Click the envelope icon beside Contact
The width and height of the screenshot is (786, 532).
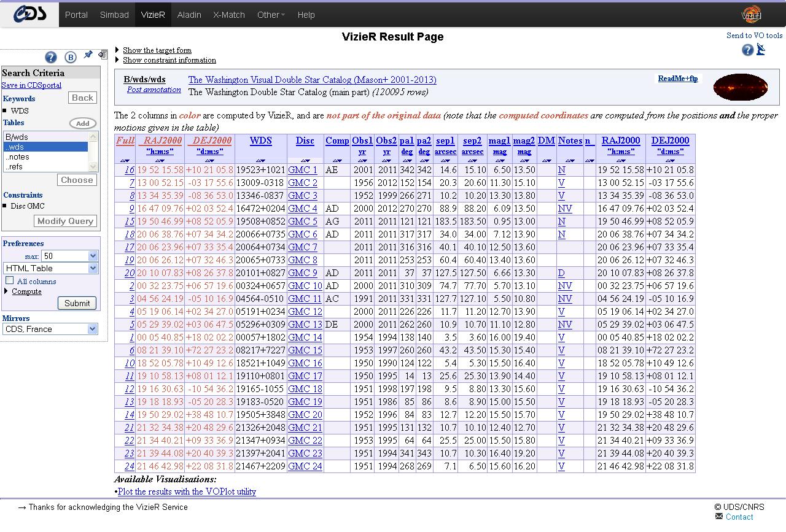pos(719,517)
